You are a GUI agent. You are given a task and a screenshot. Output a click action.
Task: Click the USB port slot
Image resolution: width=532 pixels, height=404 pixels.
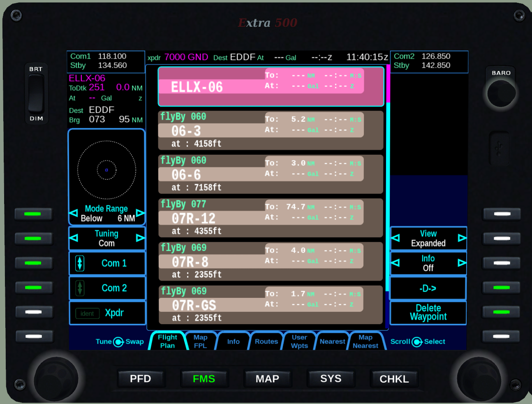point(499,148)
